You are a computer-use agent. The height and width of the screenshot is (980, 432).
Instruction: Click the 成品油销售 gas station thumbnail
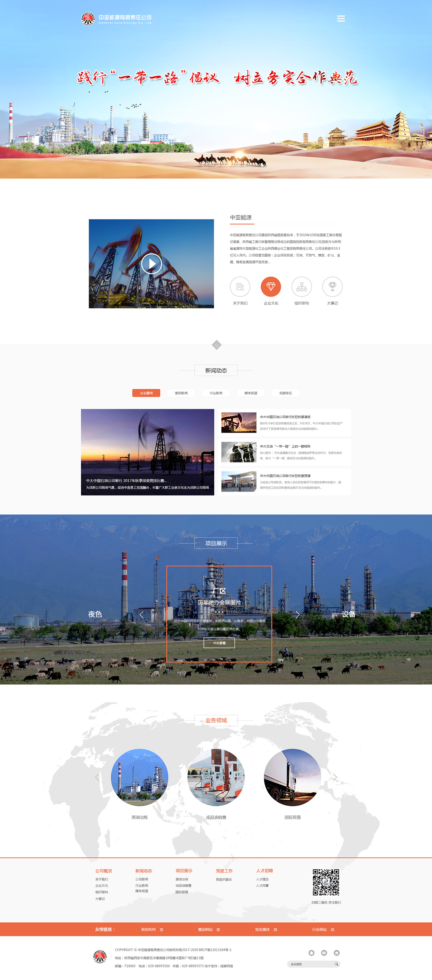(x=216, y=777)
